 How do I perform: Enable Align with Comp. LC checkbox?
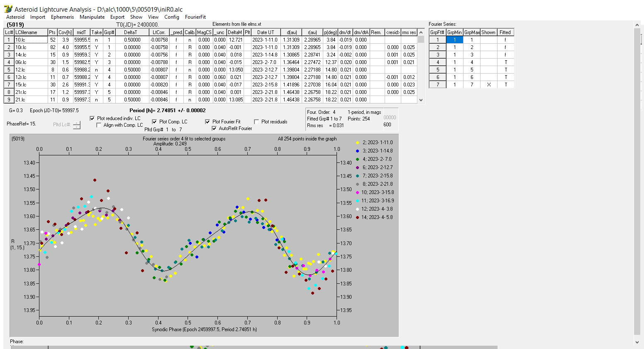click(99, 125)
